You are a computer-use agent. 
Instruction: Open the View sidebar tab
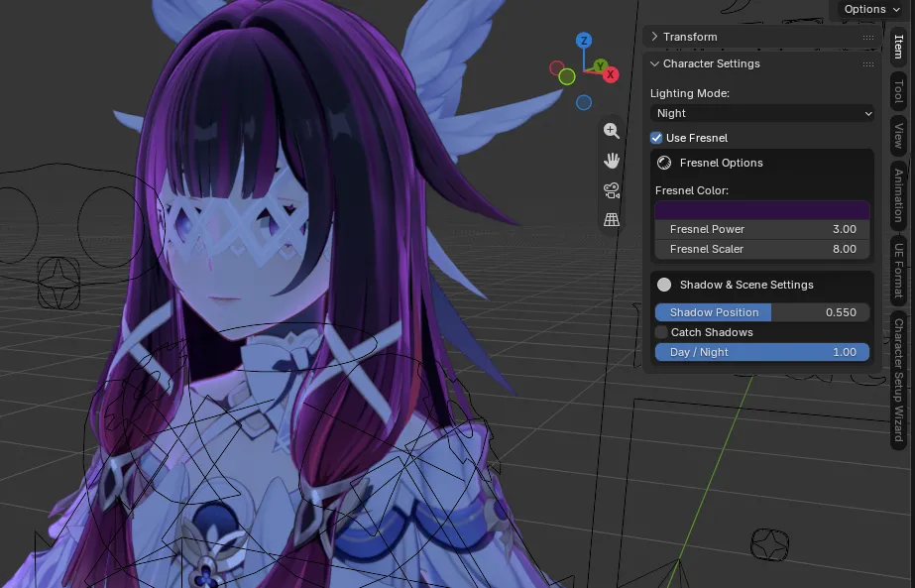tap(899, 136)
